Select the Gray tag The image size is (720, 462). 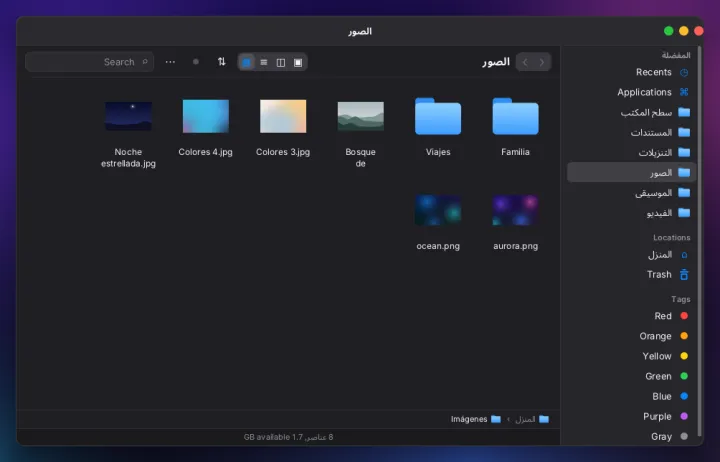coord(632,437)
